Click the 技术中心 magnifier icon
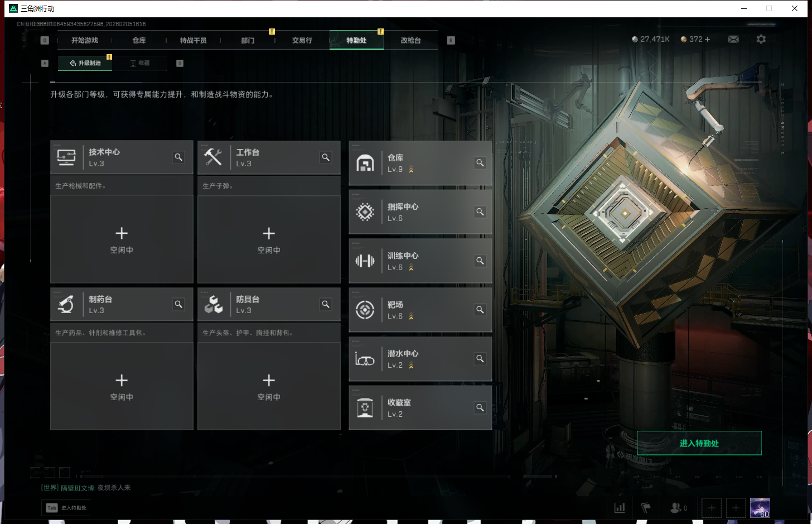The height and width of the screenshot is (524, 812). 178,157
